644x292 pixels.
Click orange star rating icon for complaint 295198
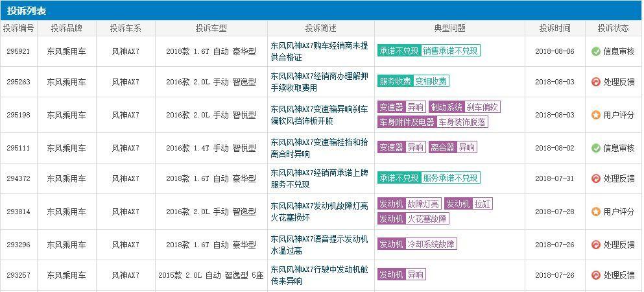click(x=596, y=115)
